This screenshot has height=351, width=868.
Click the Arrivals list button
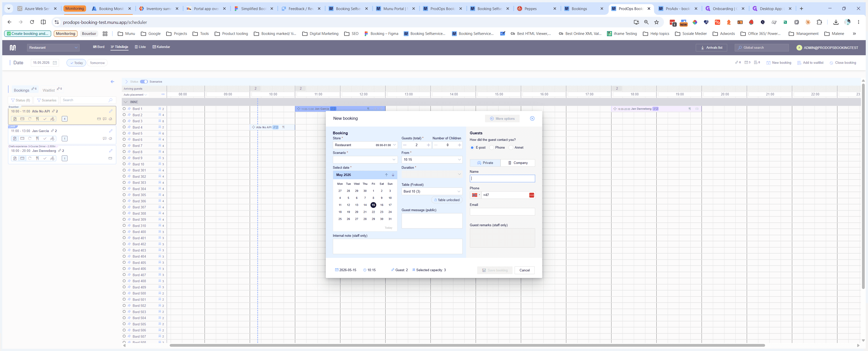click(711, 47)
